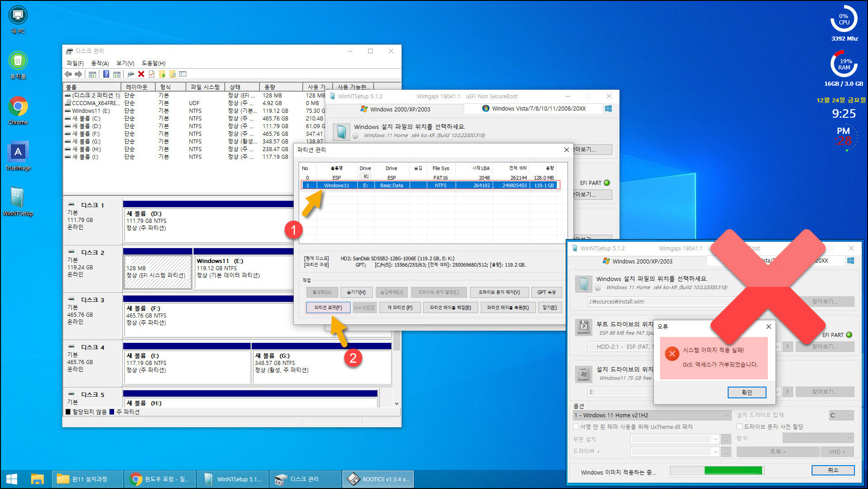Click the action pane toolbar icon
The image size is (868, 489).
tap(117, 74)
